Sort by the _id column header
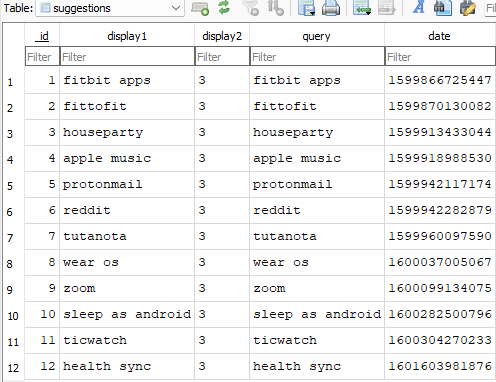The image size is (496, 382). [x=42, y=36]
